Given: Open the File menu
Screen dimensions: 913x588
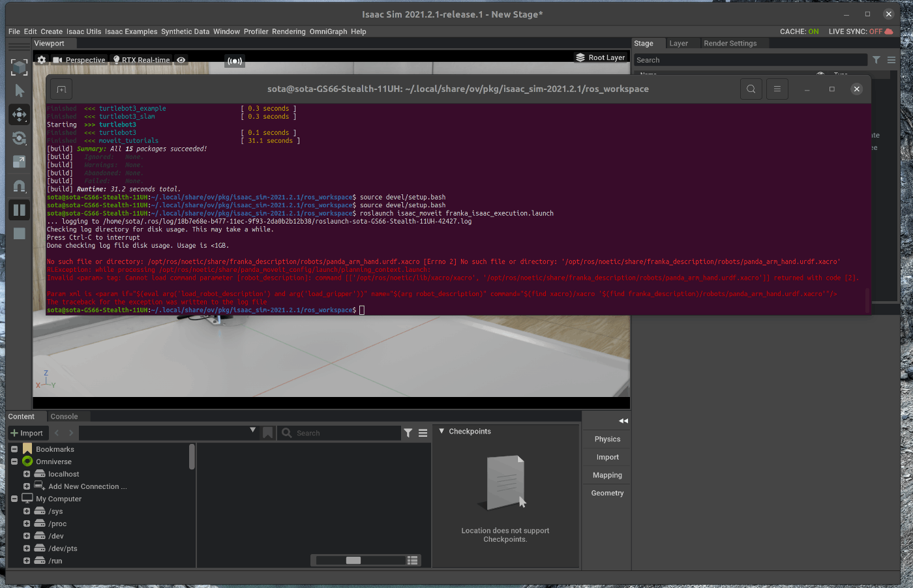Looking at the screenshot, I should tap(14, 31).
